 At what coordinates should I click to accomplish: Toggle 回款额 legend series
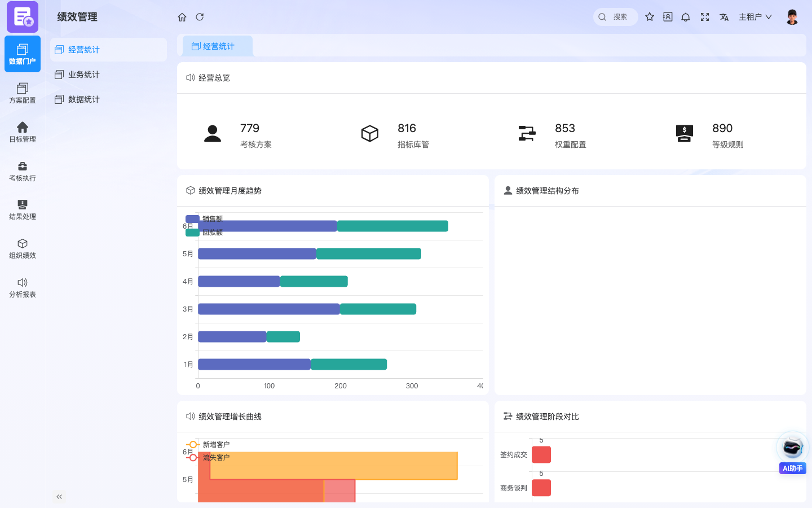pos(204,232)
